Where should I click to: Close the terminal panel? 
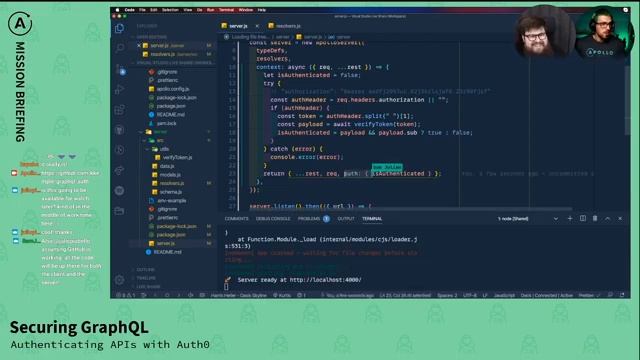[620, 219]
